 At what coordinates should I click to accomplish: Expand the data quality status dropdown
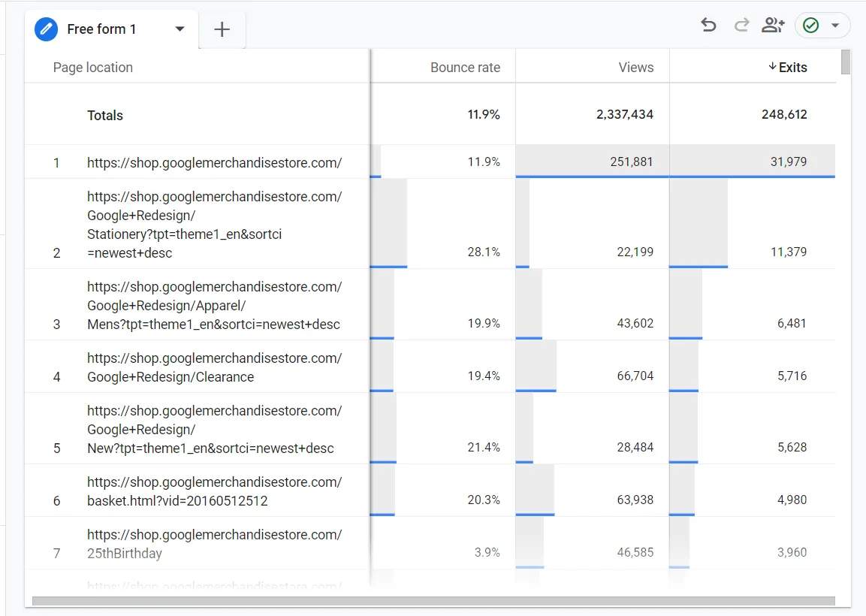(835, 26)
